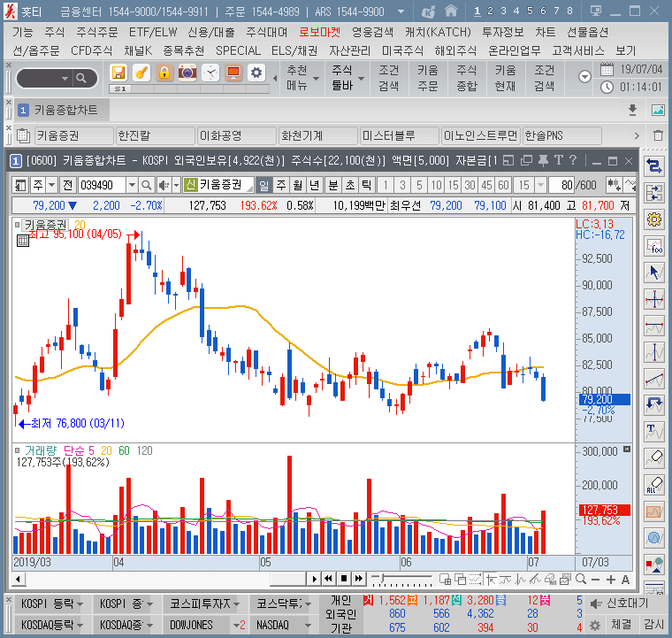Open the 미국주식 menu
This screenshot has height=638, width=672.
[402, 50]
